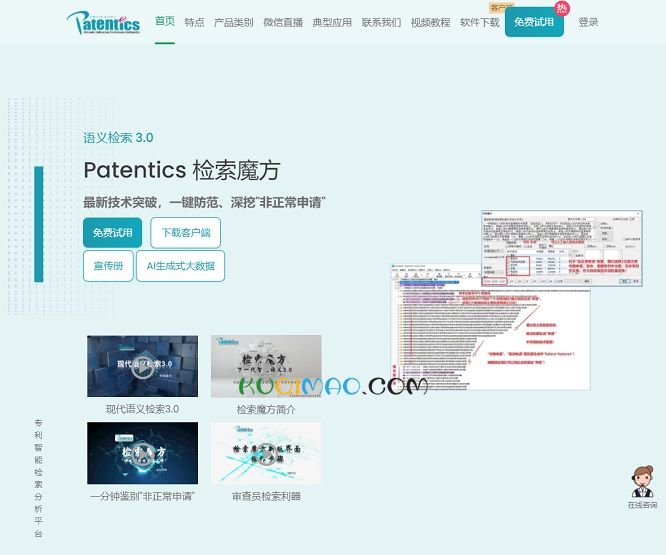Open the 软件下载 menu item
The width and height of the screenshot is (666, 555).
[x=480, y=22]
